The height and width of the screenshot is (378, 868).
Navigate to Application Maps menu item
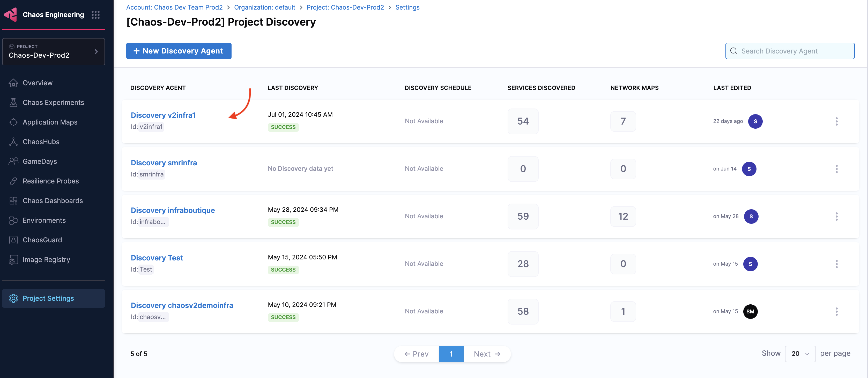coord(50,122)
